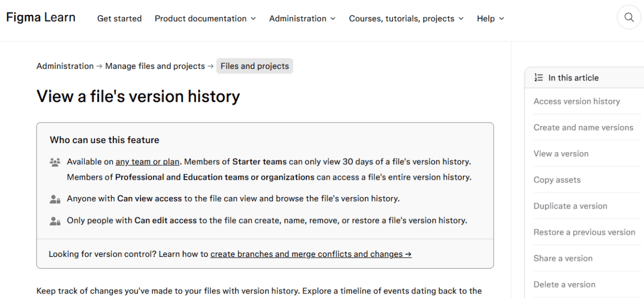Click the In this article header
The image size is (644, 298).
[573, 78]
